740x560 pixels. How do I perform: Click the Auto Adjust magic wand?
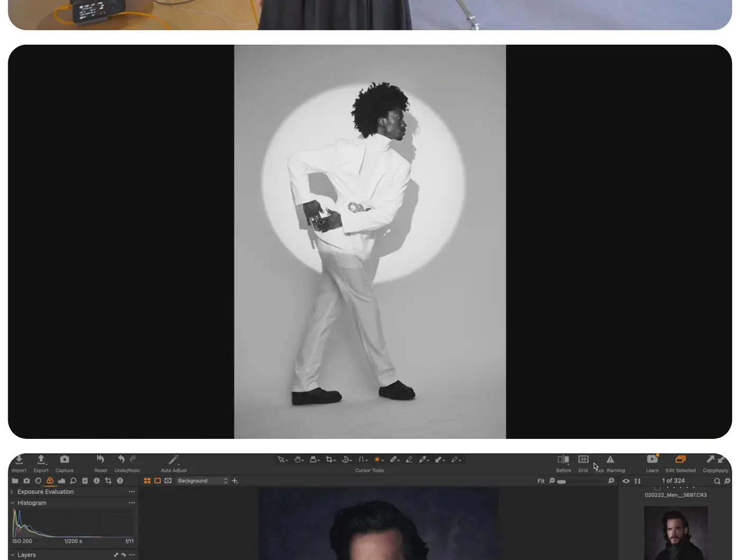coord(173,460)
